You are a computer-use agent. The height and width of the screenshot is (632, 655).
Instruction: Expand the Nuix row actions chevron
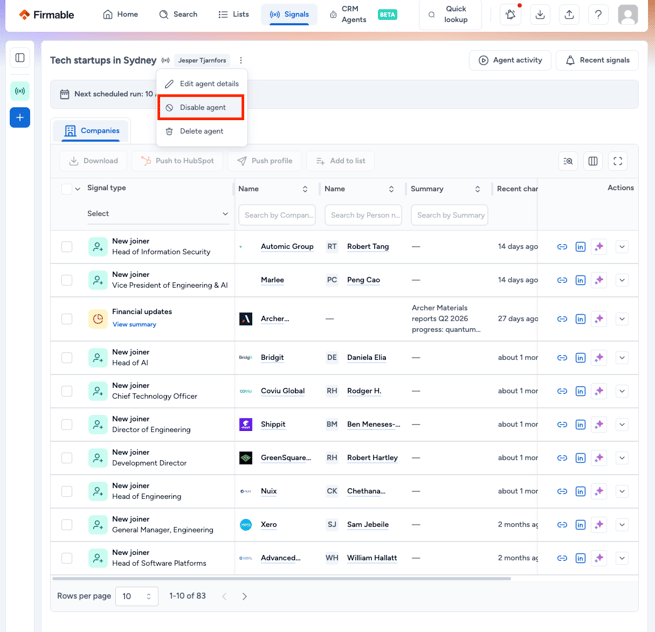click(x=622, y=492)
